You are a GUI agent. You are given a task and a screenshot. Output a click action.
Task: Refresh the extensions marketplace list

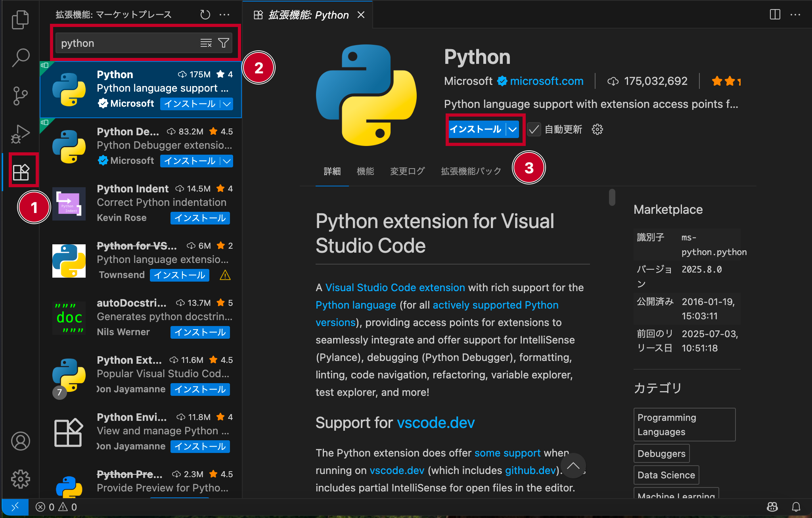point(205,15)
